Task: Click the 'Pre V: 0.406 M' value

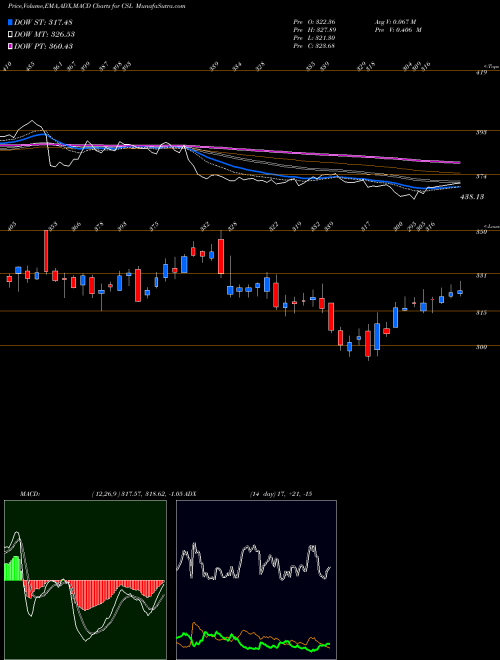Action: [x=397, y=30]
